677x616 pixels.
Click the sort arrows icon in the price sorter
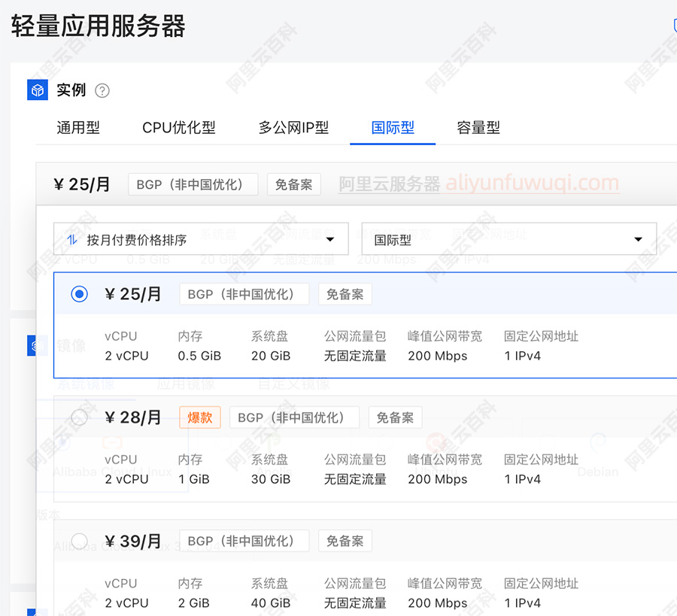click(x=70, y=239)
